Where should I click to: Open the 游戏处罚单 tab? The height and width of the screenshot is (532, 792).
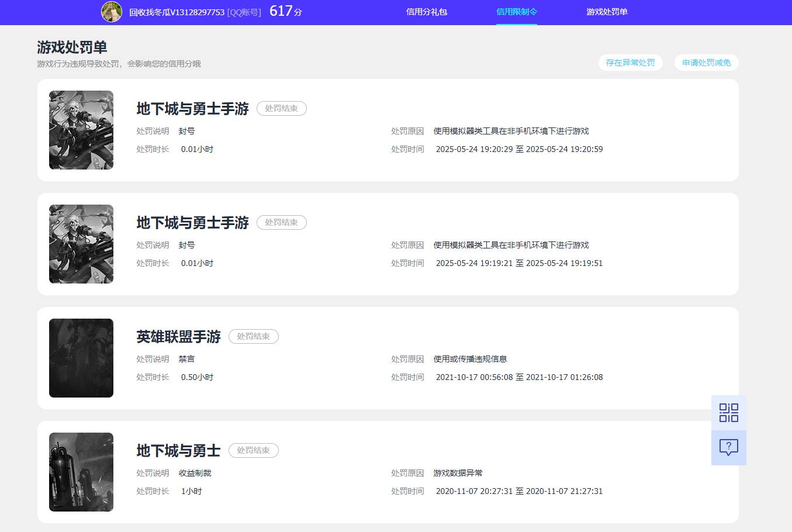click(607, 11)
